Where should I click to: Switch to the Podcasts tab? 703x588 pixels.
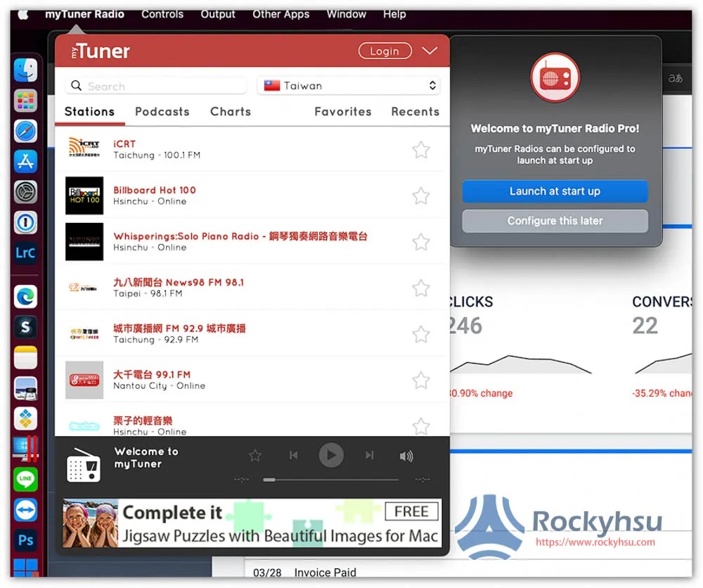[x=162, y=112]
